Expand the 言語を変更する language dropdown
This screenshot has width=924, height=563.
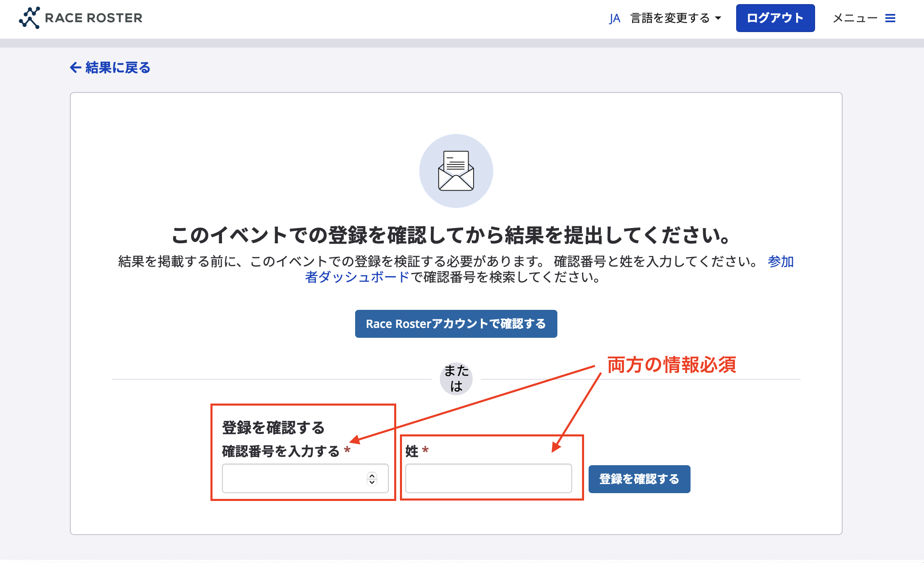point(676,18)
